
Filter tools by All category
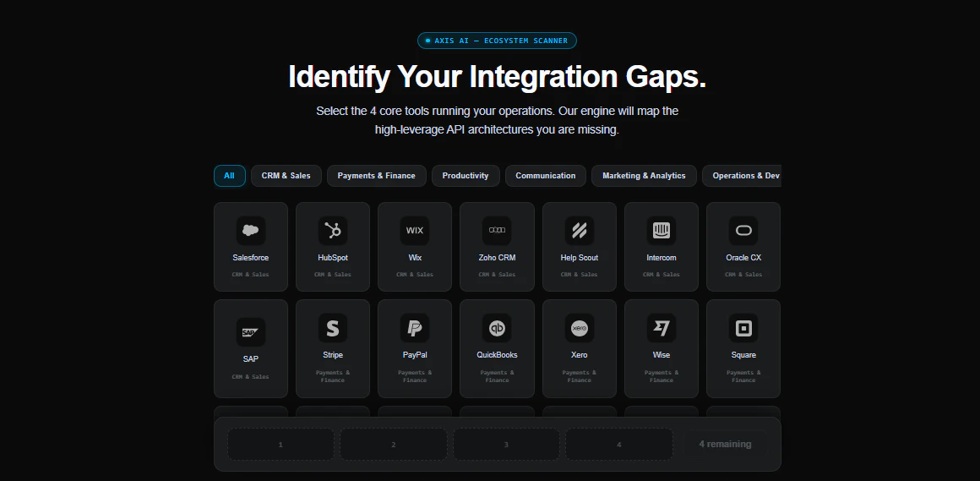[x=230, y=176]
